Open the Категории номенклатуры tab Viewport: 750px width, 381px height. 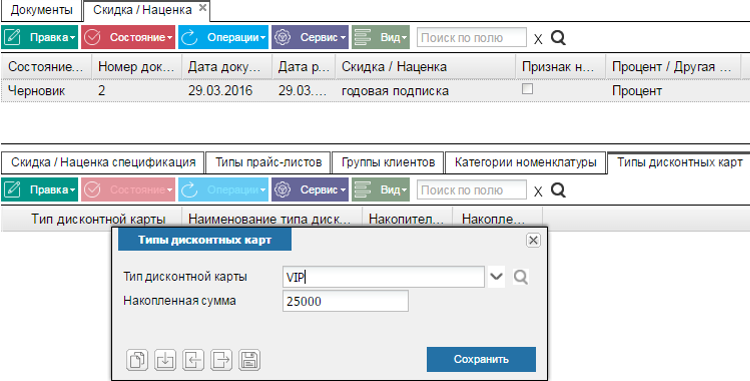pyautogui.click(x=526, y=163)
